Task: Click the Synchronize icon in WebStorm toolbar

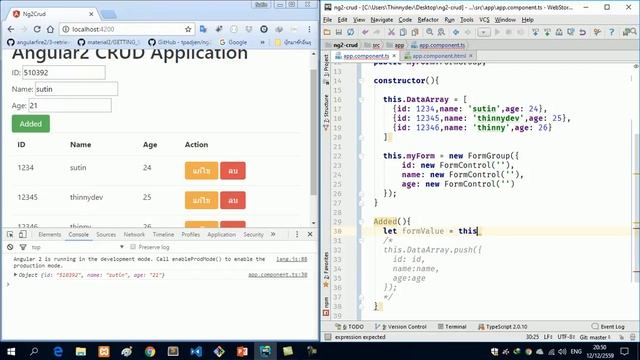Action: pyautogui.click(x=351, y=32)
